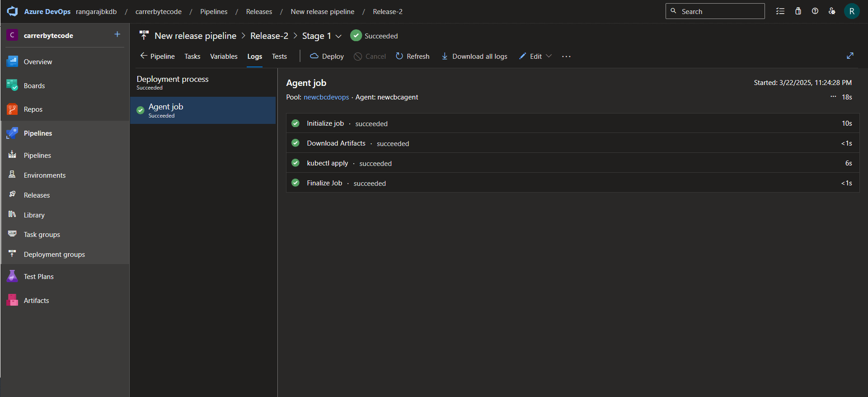Screen dimensions: 868x397
Task: Open the Agent job options ellipsis
Action: [x=833, y=97]
